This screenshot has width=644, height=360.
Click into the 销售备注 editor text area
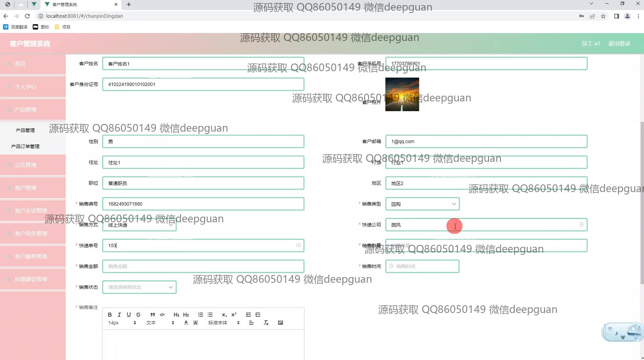pyautogui.click(x=203, y=345)
